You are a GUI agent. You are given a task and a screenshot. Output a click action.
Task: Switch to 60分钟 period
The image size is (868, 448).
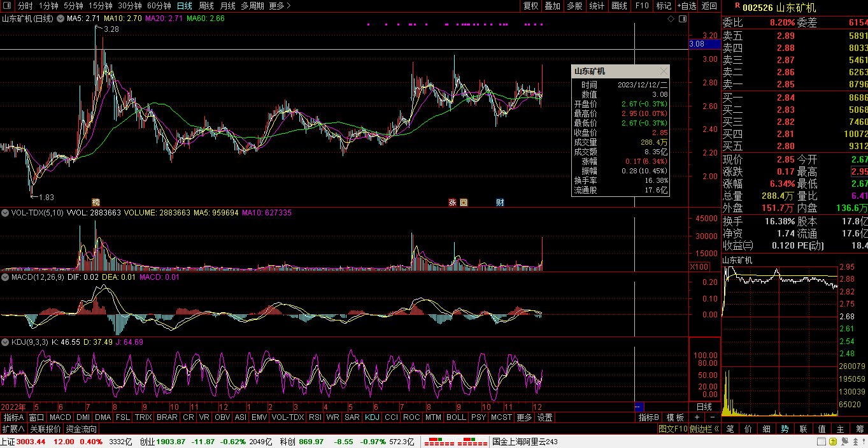coord(159,6)
